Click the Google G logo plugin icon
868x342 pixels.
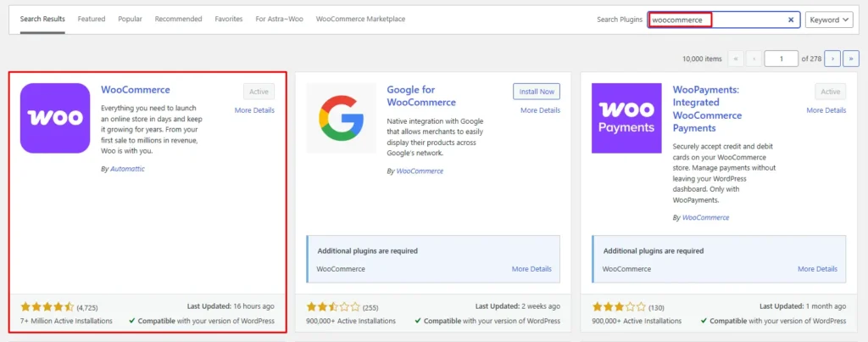(341, 118)
